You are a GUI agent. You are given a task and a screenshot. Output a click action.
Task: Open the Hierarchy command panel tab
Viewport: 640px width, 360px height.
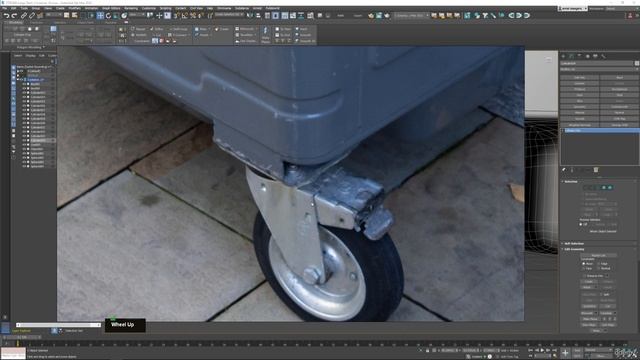(x=579, y=56)
